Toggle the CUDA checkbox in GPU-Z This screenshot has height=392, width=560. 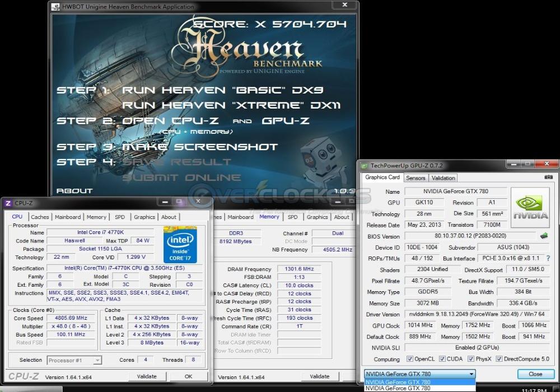(x=442, y=359)
